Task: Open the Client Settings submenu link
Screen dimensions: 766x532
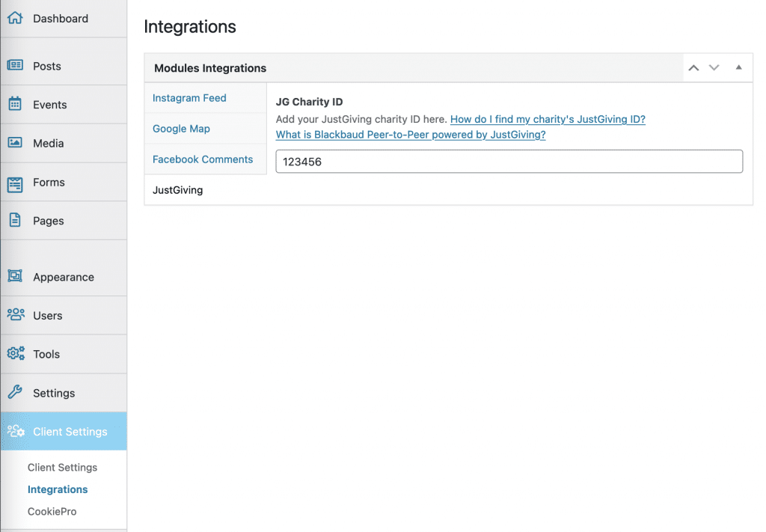Action: [x=62, y=468]
